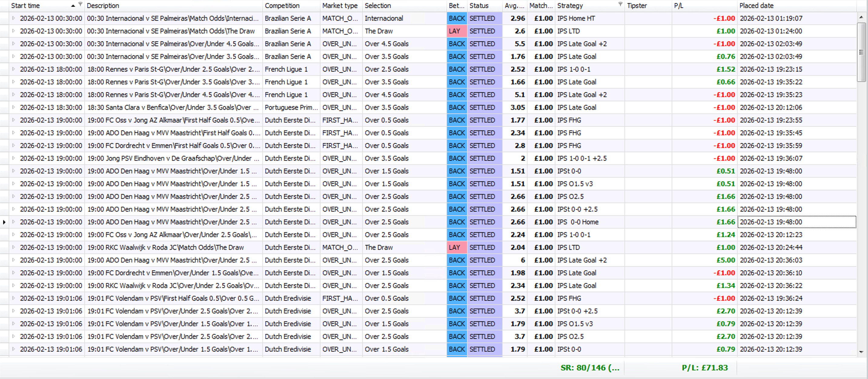Expand the Internacional Match Odds first row
The image size is (868, 379).
(14, 18)
